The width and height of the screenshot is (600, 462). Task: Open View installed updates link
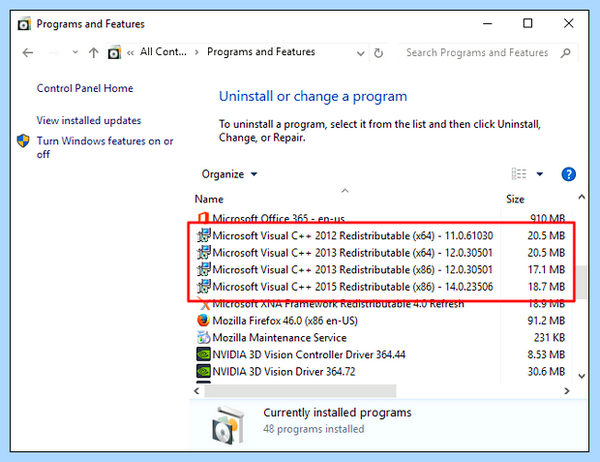(x=89, y=121)
